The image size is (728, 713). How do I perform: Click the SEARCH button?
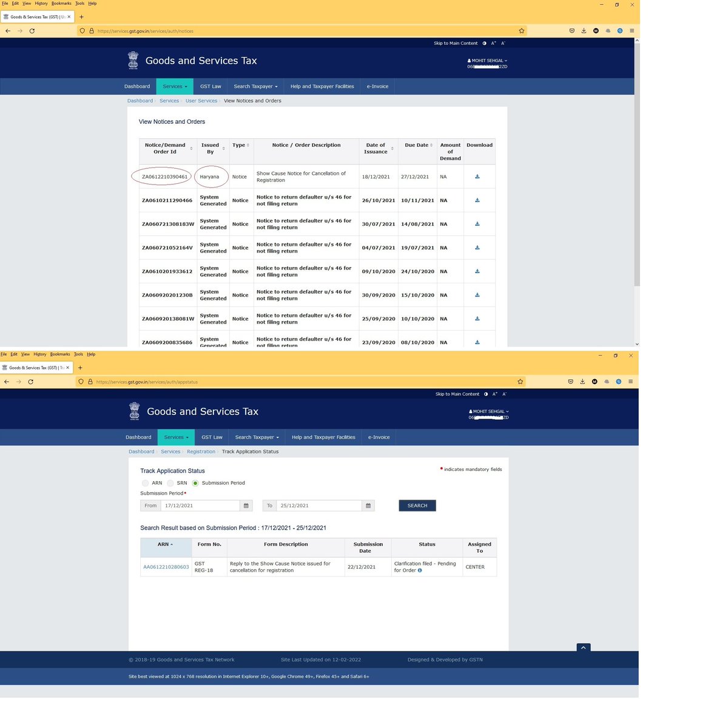(417, 505)
